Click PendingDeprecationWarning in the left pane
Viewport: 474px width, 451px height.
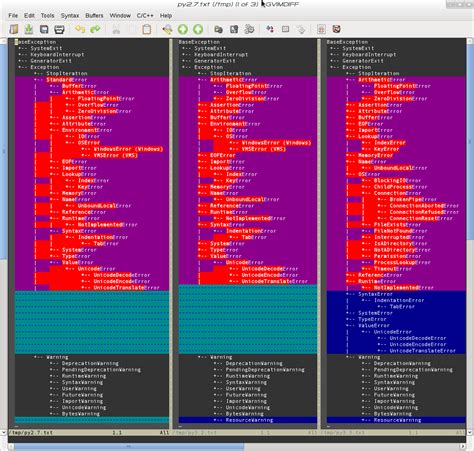coord(101,370)
